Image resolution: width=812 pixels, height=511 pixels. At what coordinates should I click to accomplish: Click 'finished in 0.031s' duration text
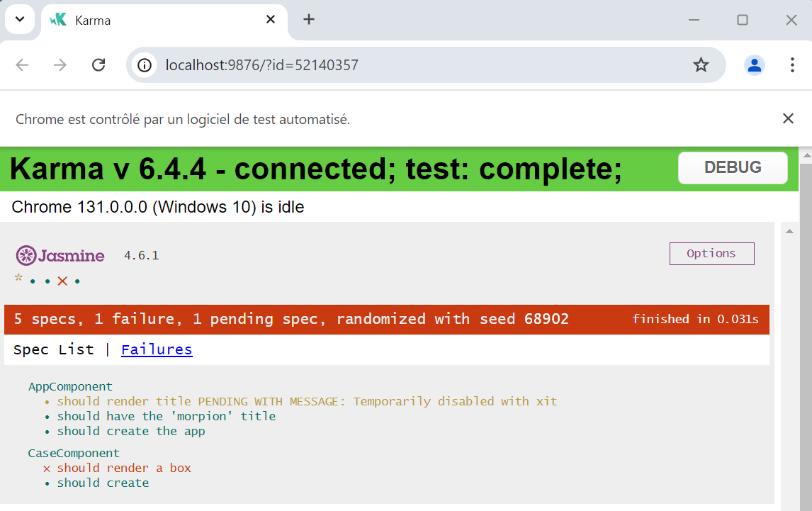click(695, 319)
